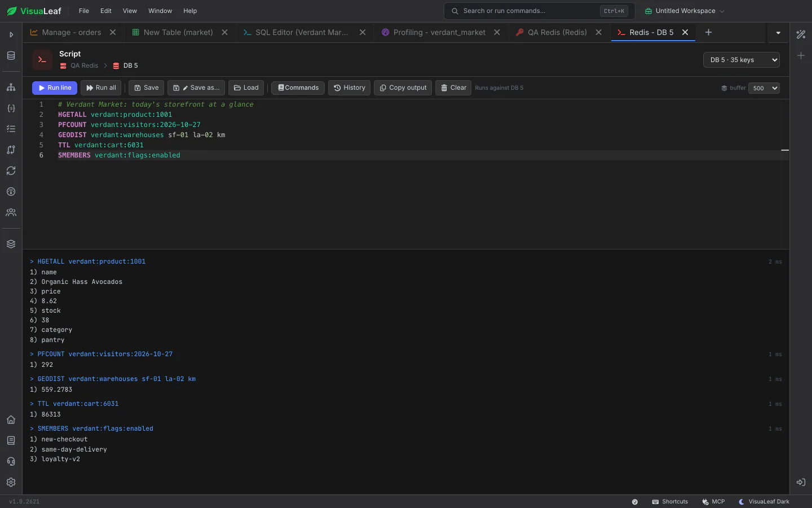Image resolution: width=812 pixels, height=508 pixels.
Task: Close the QA Redis (Redis) tab
Action: (599, 32)
